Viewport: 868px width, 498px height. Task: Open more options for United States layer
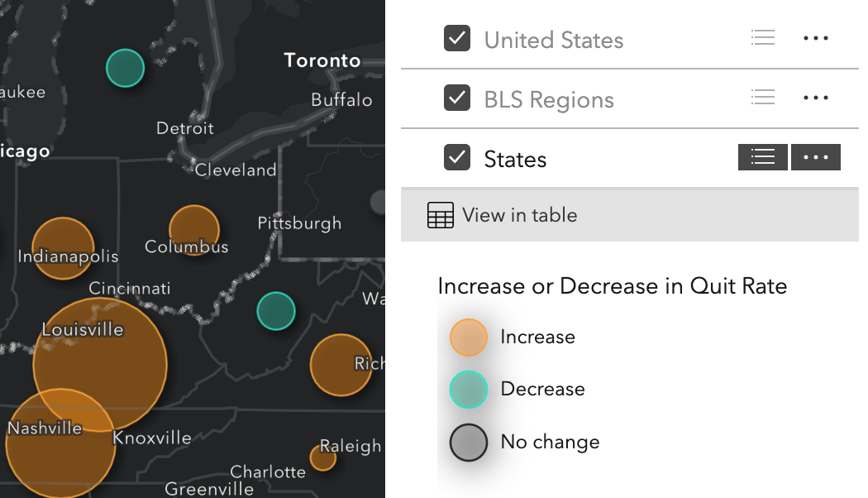[815, 38]
